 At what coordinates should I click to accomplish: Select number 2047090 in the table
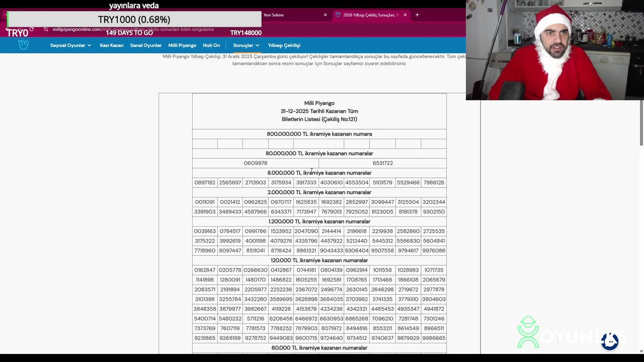pyautogui.click(x=306, y=231)
